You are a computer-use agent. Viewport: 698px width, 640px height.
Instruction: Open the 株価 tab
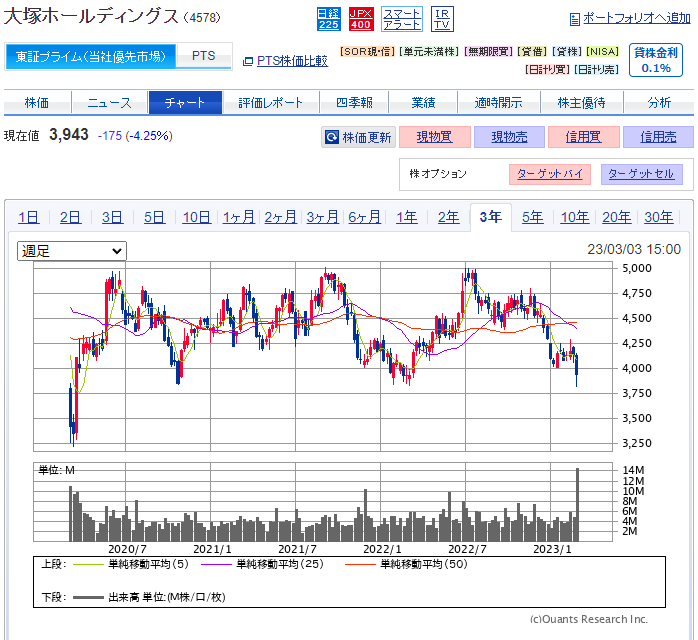point(37,103)
